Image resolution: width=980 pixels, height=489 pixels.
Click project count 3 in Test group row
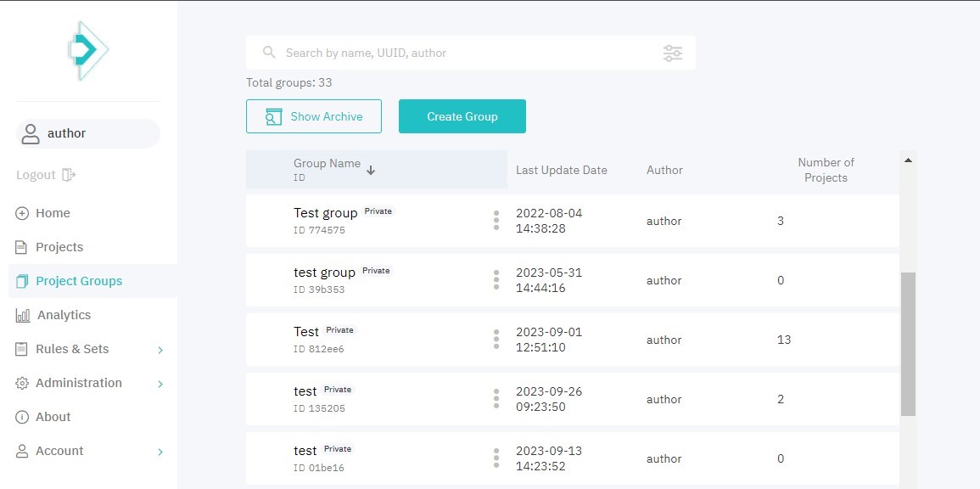pos(781,221)
